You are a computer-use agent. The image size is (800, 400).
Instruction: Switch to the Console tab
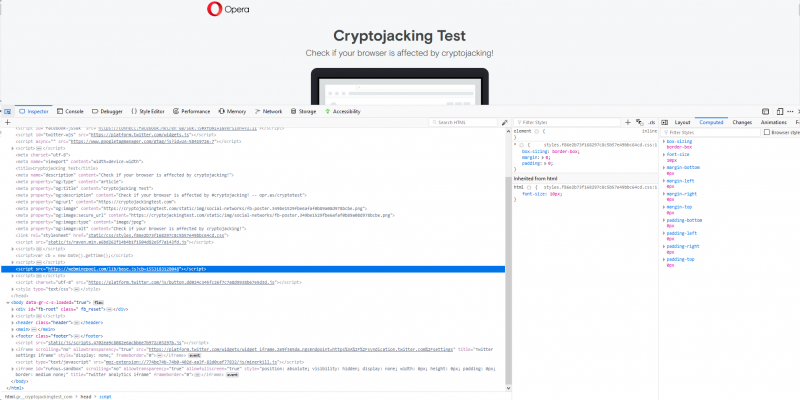pyautogui.click(x=70, y=111)
